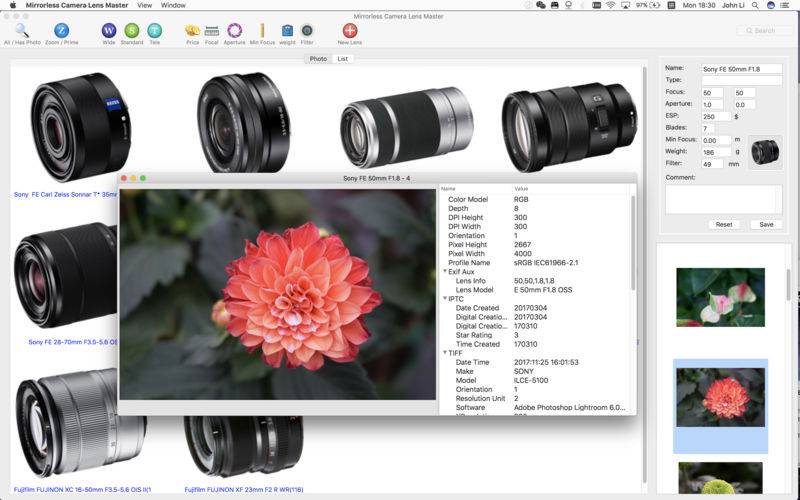This screenshot has height=500, width=800.
Task: Open Mirrorless Camera Lens Master menu
Action: point(77,5)
